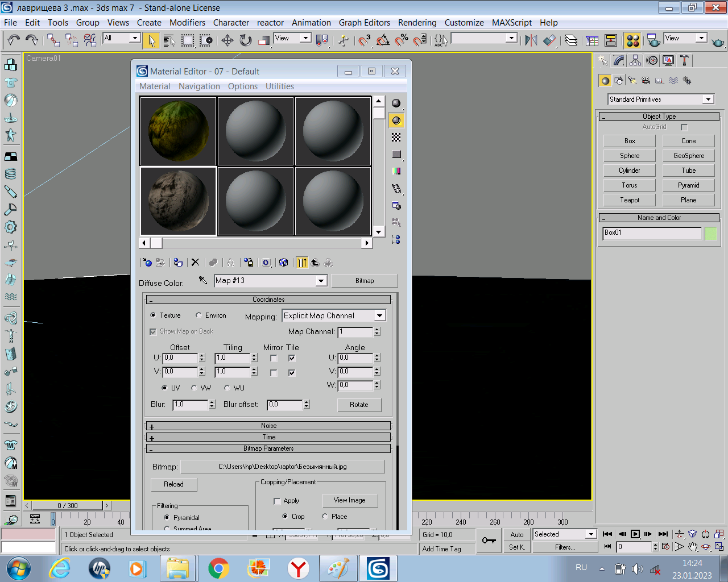The height and width of the screenshot is (582, 728).
Task: Toggle V Tile checkbox
Action: point(292,373)
